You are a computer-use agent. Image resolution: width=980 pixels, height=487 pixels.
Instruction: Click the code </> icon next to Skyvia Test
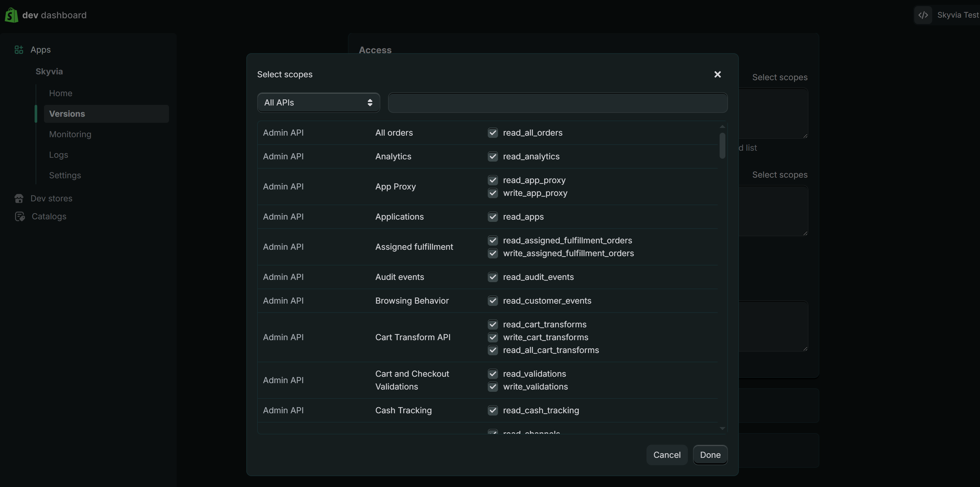(924, 15)
